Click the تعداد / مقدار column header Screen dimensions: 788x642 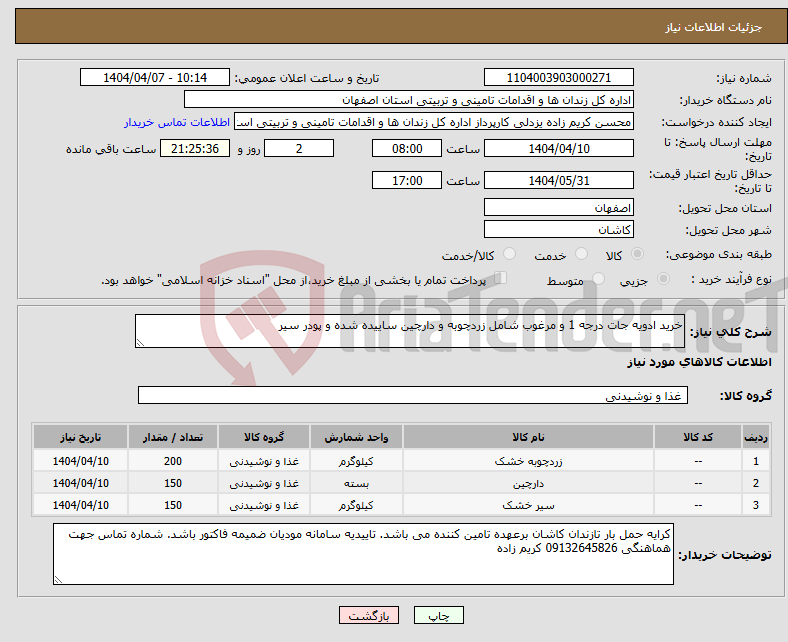[x=173, y=437]
